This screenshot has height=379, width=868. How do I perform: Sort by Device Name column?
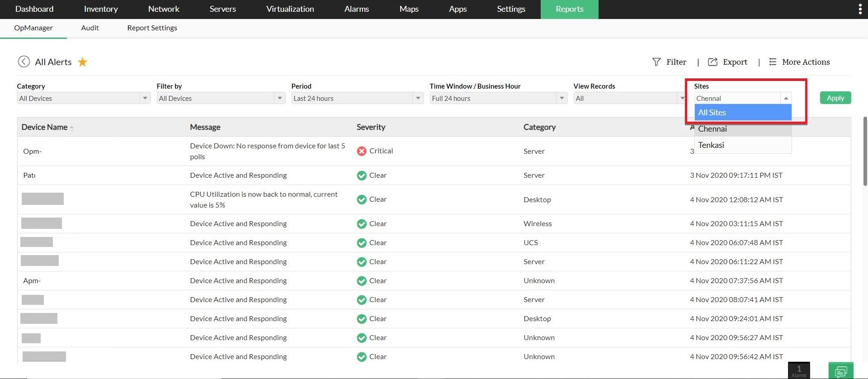pos(45,127)
